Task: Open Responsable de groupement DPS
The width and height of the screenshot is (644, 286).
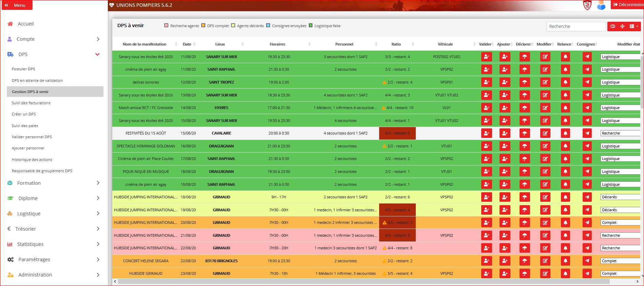Action: click(42, 171)
